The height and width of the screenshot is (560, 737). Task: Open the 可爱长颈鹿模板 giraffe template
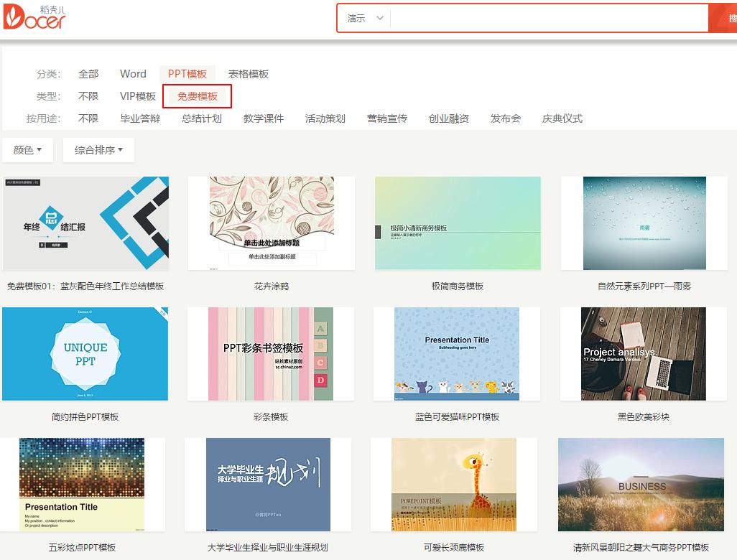(457, 485)
